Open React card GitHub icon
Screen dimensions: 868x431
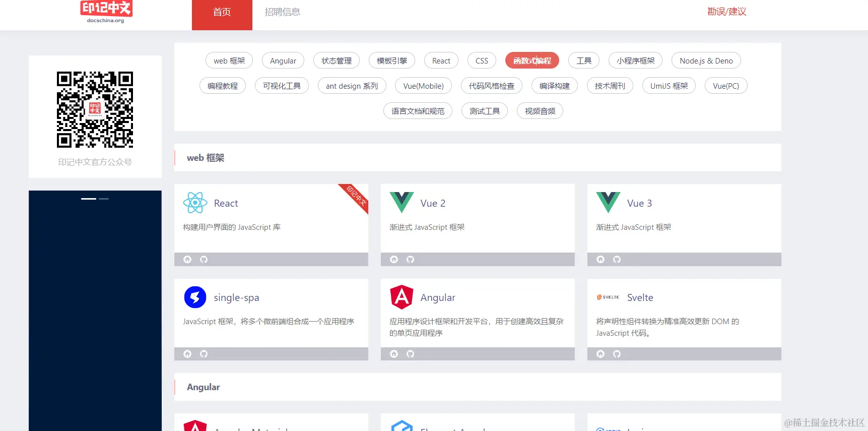[x=204, y=260]
